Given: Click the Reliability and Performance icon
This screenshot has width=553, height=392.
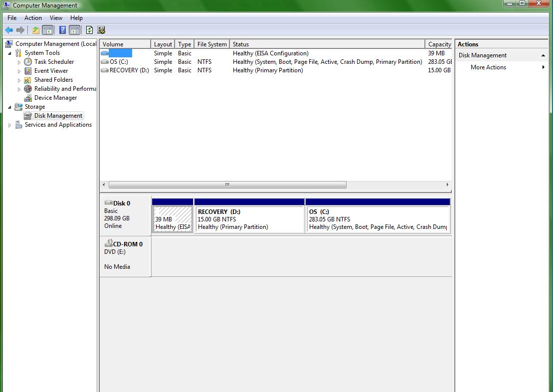Looking at the screenshot, I should coord(28,89).
